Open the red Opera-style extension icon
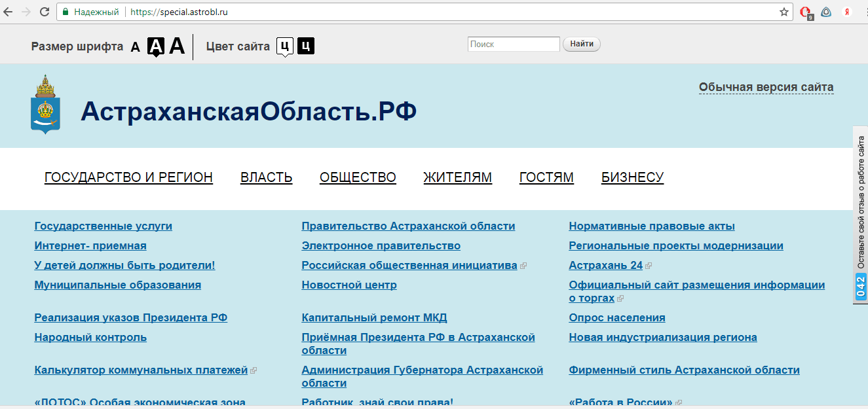Screen dimensions: 868x409 tap(806, 12)
